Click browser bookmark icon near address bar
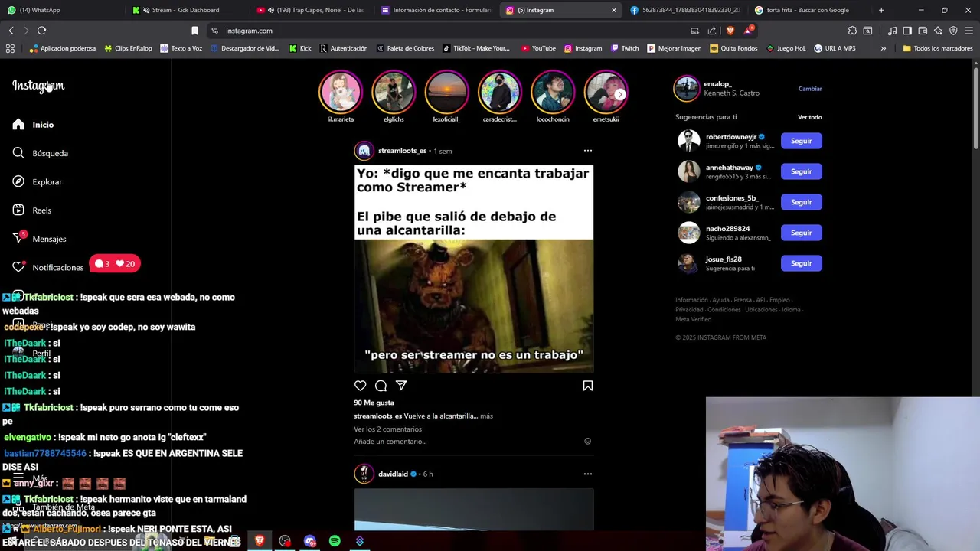Viewport: 980px width, 551px height. coord(194,31)
